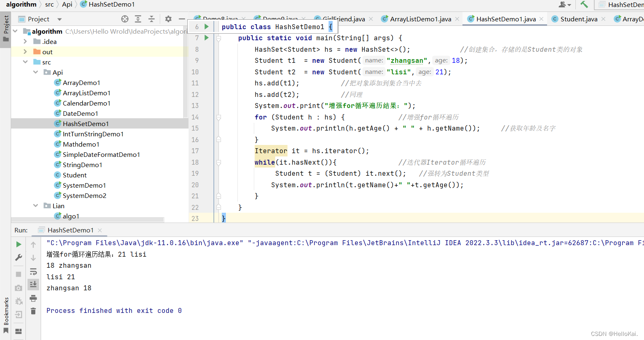Toggle scroll to end of console output

point(33,284)
